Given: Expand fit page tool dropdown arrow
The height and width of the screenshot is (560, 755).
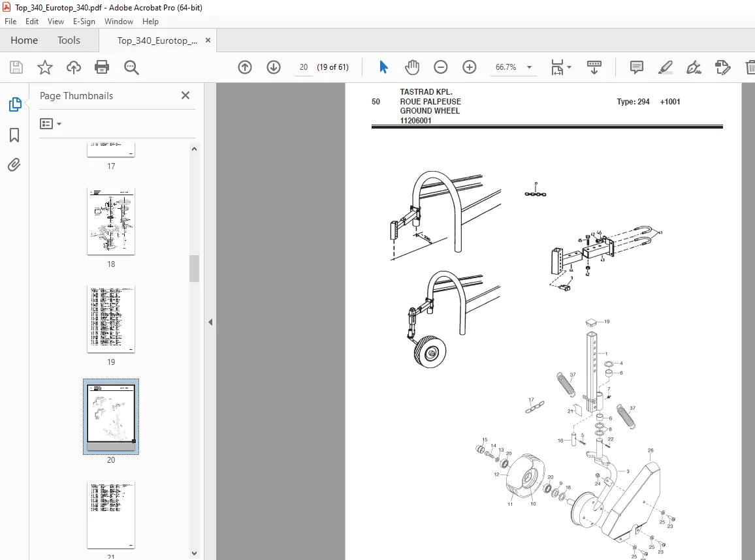Looking at the screenshot, I should [x=569, y=67].
